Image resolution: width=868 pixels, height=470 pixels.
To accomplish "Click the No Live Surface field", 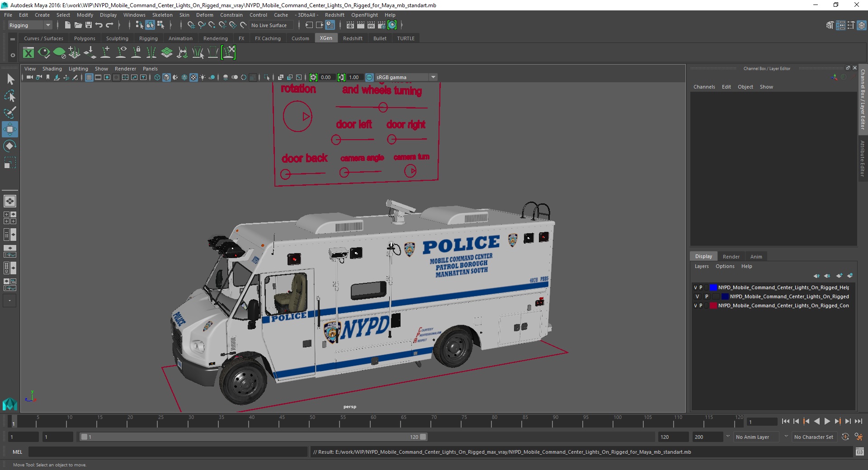I will tap(271, 25).
